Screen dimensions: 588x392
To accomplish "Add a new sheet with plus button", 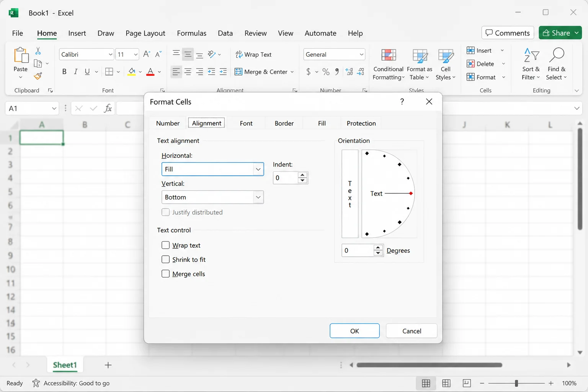I will pos(108,365).
